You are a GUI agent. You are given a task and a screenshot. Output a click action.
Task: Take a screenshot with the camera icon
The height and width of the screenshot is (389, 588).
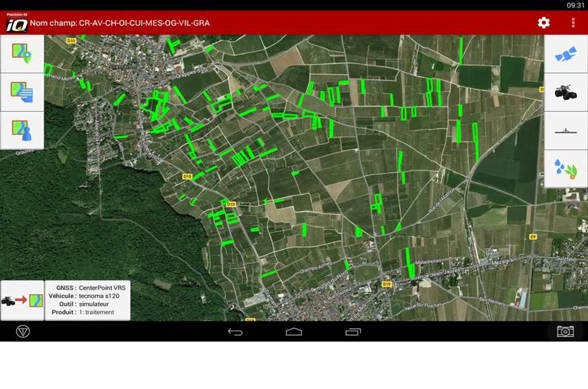tap(565, 331)
